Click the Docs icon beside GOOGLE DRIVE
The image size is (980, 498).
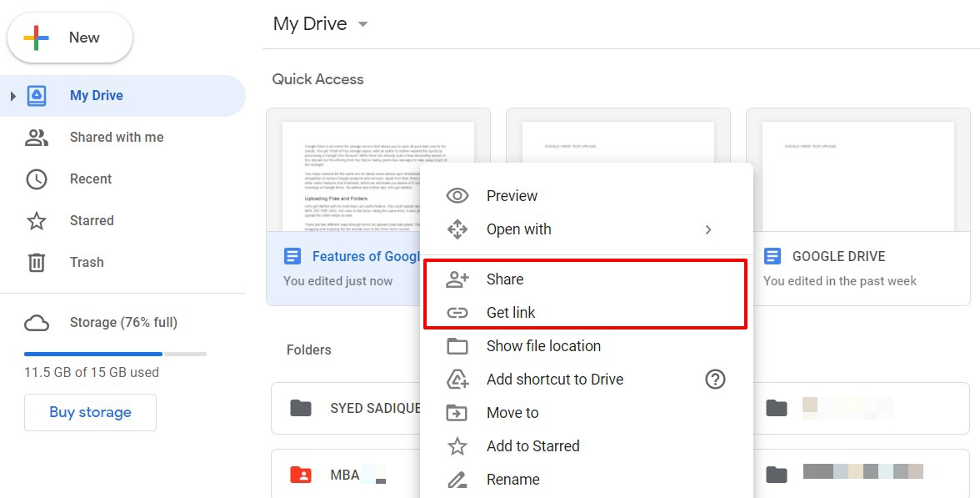(772, 256)
